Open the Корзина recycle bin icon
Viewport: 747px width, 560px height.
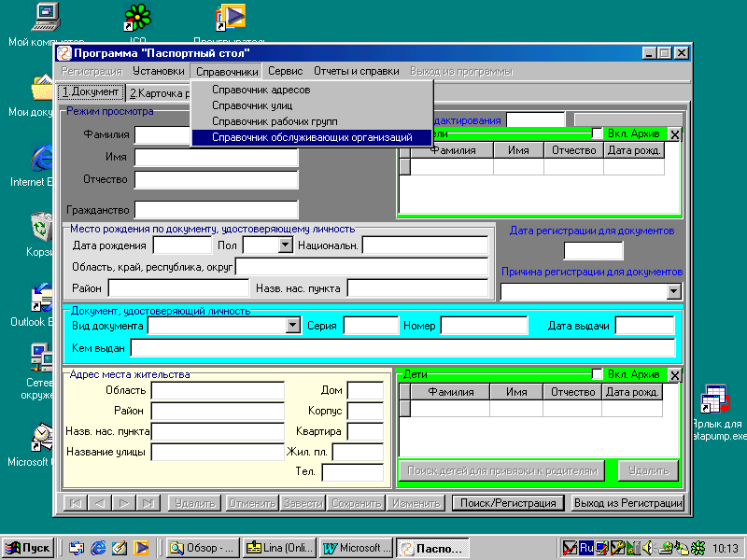click(x=42, y=228)
